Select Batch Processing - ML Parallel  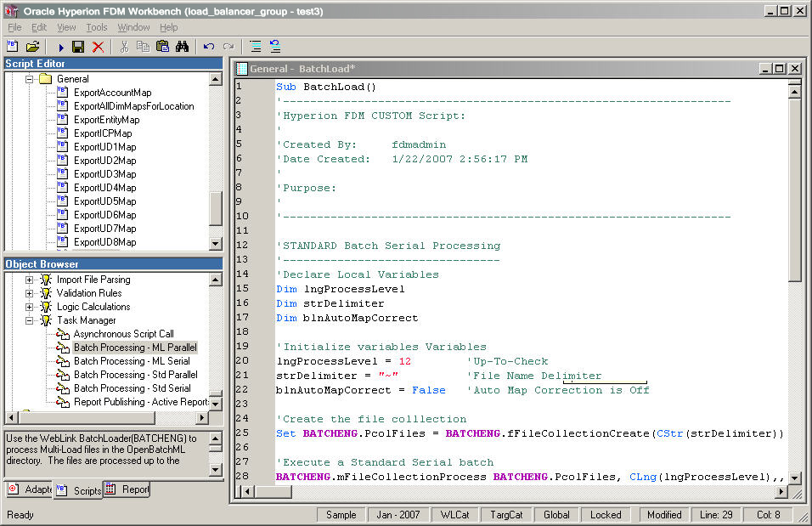(x=135, y=348)
